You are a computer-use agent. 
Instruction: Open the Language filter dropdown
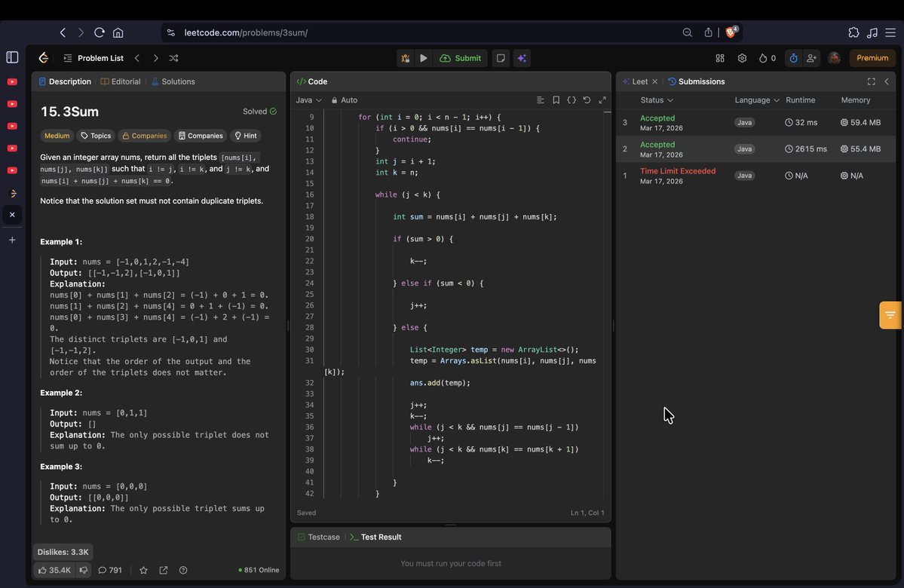757,100
